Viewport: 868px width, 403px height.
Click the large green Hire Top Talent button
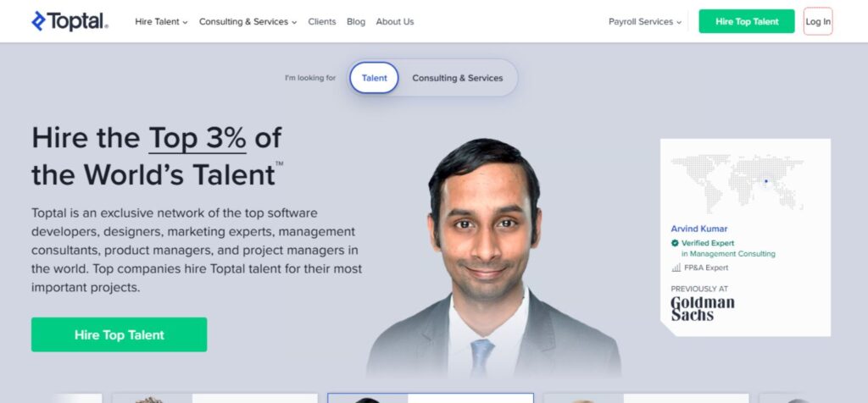click(119, 334)
